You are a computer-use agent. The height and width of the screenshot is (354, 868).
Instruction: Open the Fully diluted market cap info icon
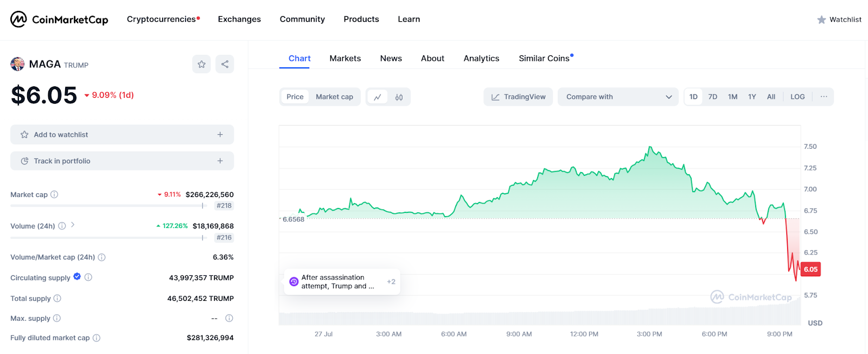tap(97, 338)
